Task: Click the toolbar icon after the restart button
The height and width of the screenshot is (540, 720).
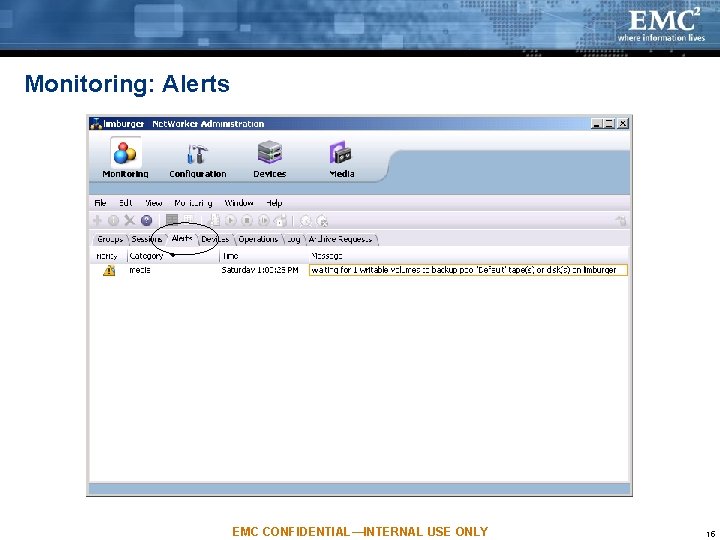Action: click(280, 221)
